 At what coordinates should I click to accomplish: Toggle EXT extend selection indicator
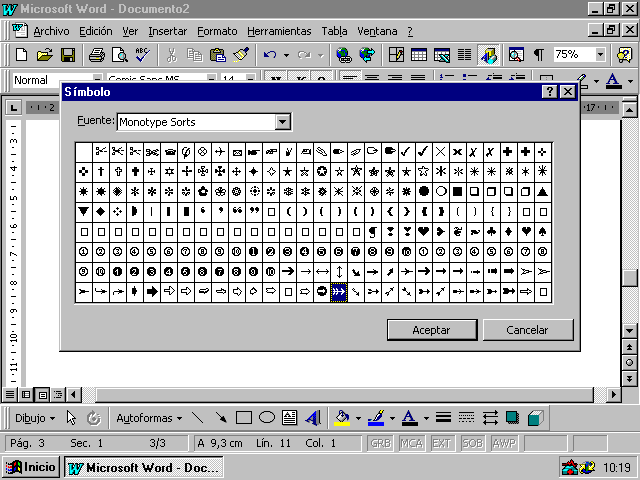tap(442, 443)
